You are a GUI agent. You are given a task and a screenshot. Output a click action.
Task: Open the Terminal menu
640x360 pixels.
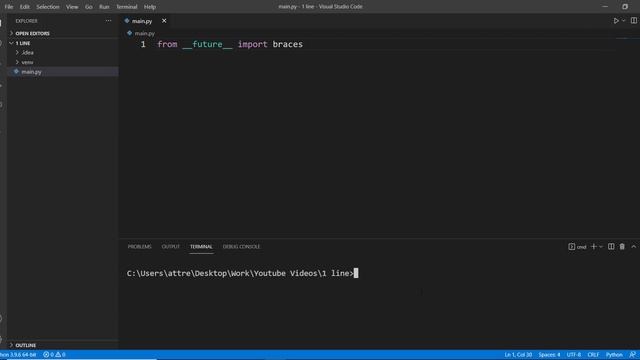point(127,7)
